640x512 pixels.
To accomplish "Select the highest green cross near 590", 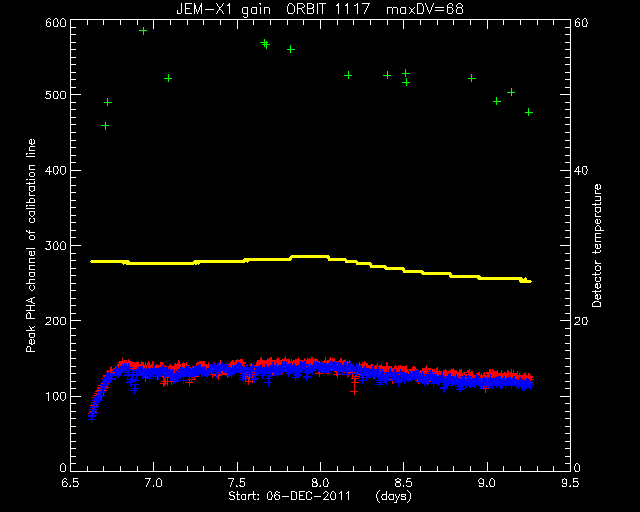I will point(143,31).
